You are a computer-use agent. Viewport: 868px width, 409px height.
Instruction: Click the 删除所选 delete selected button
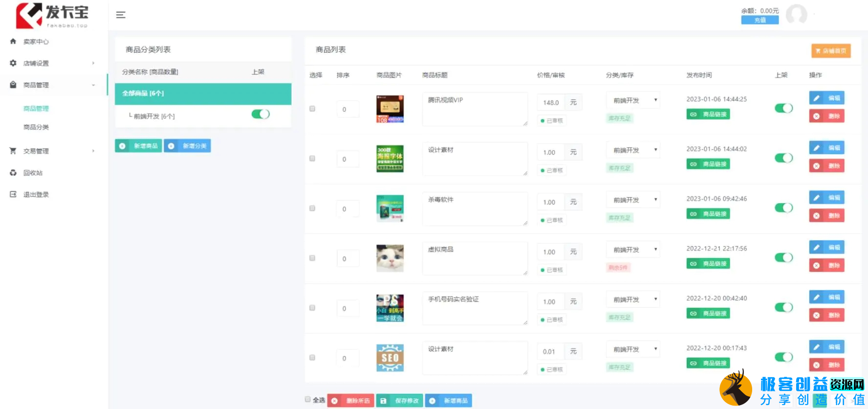pyautogui.click(x=351, y=401)
